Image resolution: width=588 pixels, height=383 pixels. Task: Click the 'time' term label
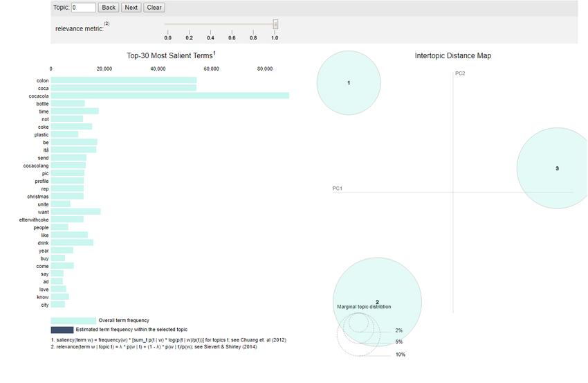[44, 112]
